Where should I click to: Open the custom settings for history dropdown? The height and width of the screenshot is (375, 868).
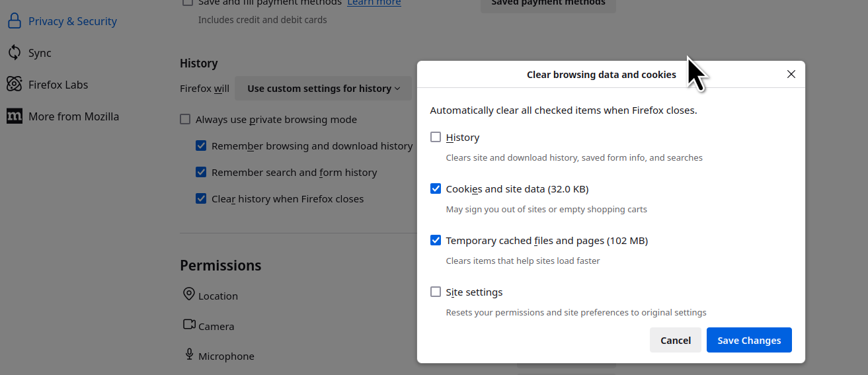click(323, 89)
